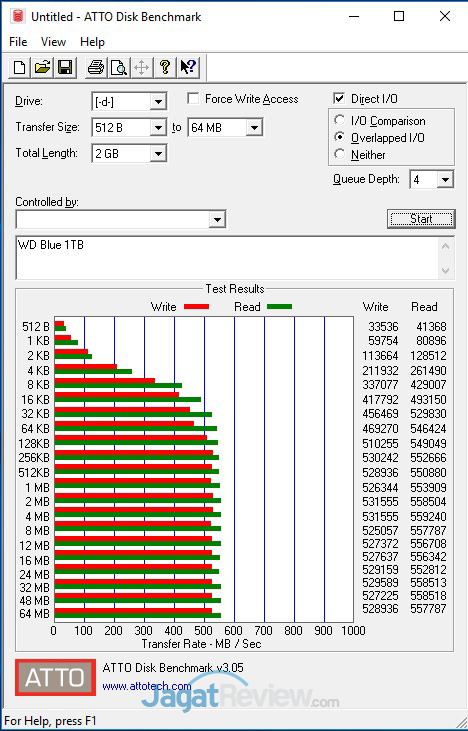Click the New document toolbar icon
The height and width of the screenshot is (731, 468).
[x=20, y=68]
